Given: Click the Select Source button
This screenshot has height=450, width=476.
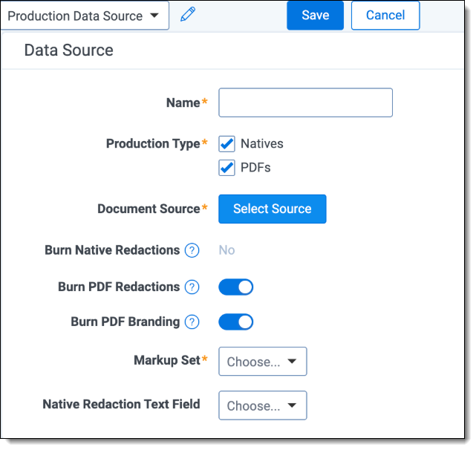Looking at the screenshot, I should click(x=273, y=209).
